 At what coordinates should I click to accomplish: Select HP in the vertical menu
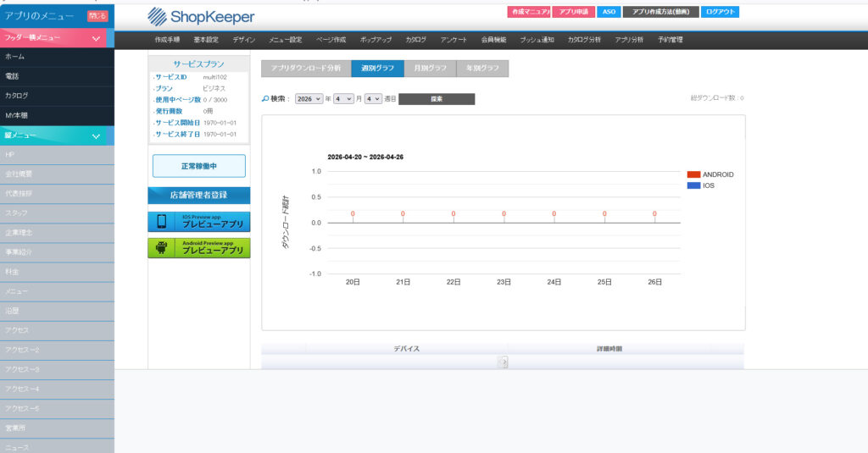coord(57,155)
